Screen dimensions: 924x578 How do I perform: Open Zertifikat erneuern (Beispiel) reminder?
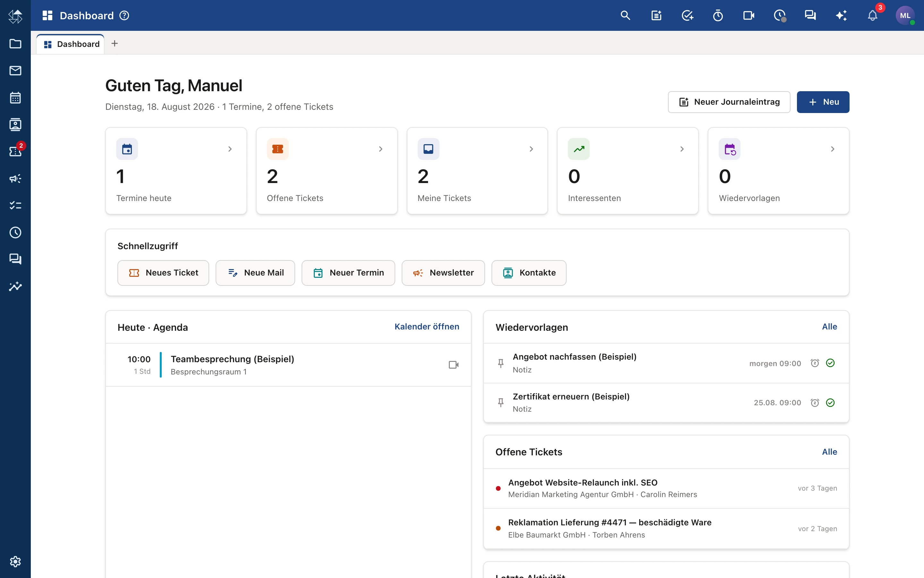(666, 403)
